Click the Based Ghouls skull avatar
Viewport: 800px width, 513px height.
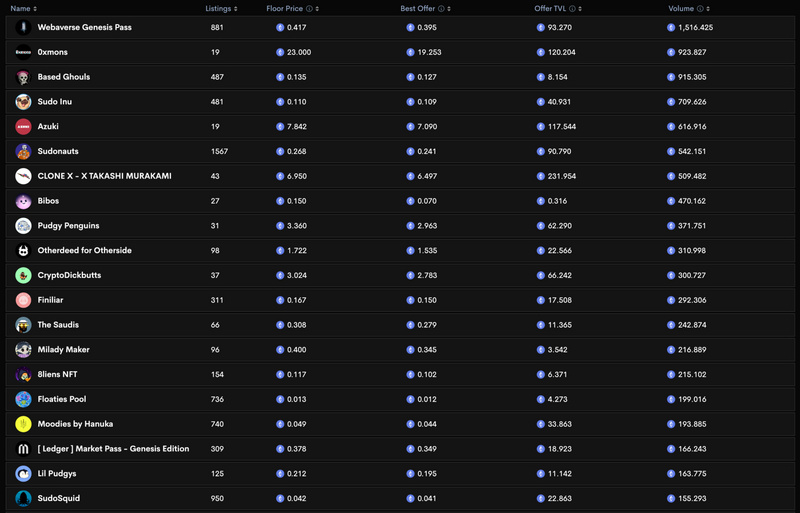click(x=23, y=77)
